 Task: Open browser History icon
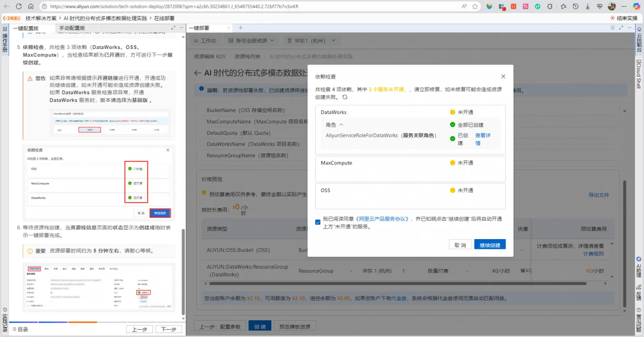[575, 6]
